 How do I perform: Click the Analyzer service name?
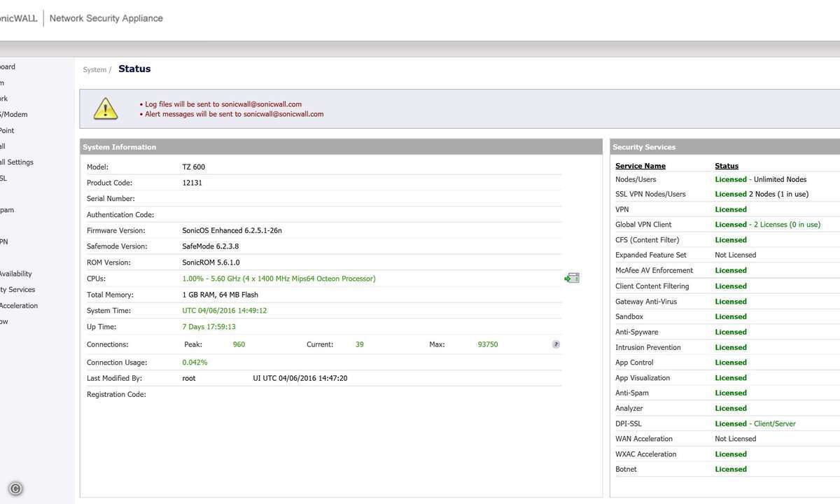pos(629,408)
